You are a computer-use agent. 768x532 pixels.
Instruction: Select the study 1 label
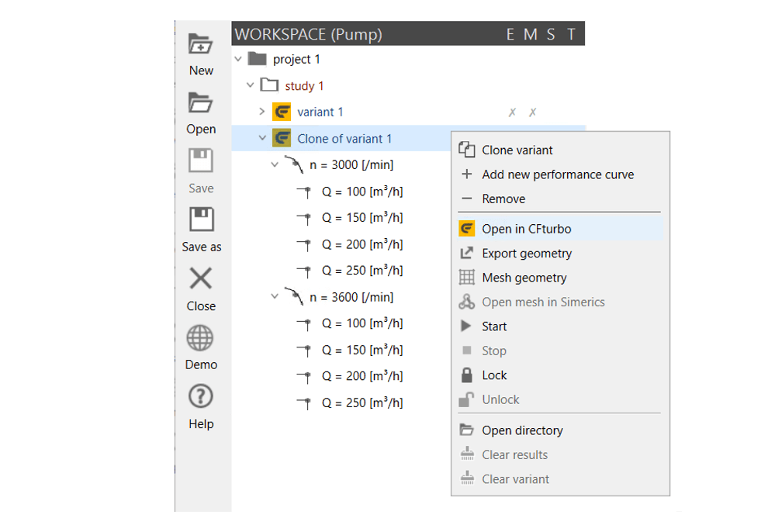click(x=304, y=85)
